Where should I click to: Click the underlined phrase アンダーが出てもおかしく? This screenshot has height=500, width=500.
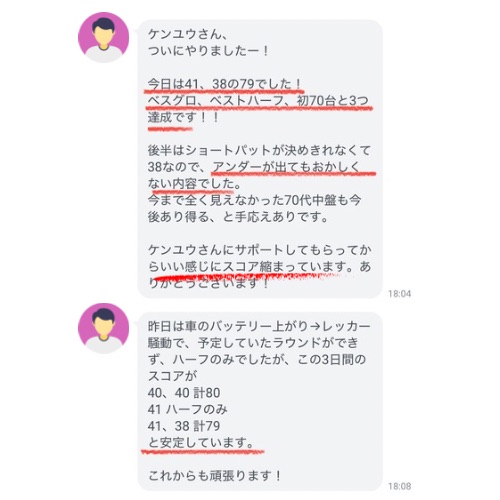pos(286,167)
